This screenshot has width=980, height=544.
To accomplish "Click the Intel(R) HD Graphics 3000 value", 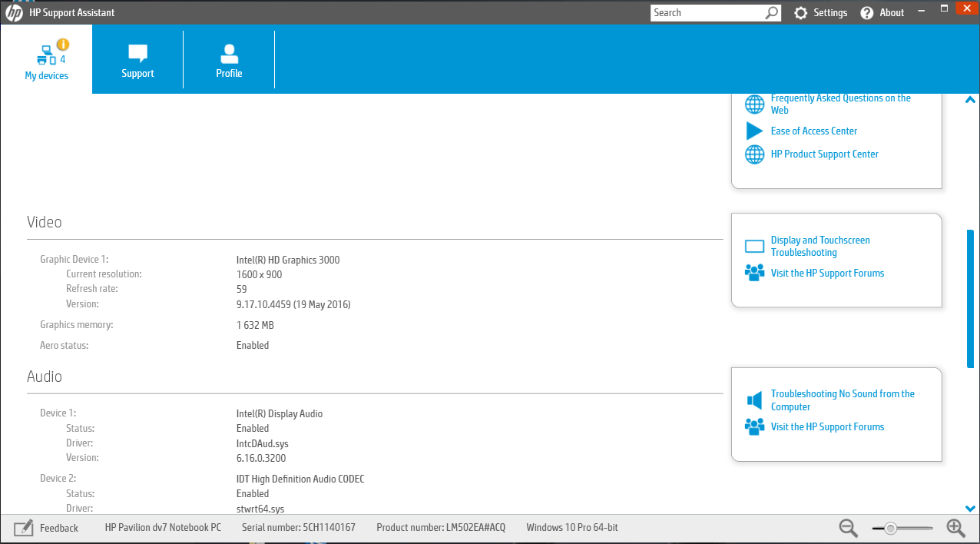I will tap(288, 260).
